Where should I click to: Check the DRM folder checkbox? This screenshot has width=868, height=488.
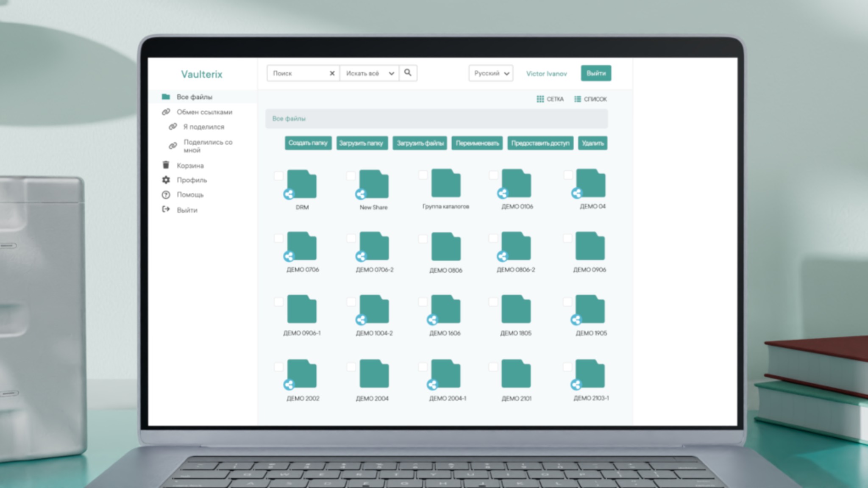point(278,176)
